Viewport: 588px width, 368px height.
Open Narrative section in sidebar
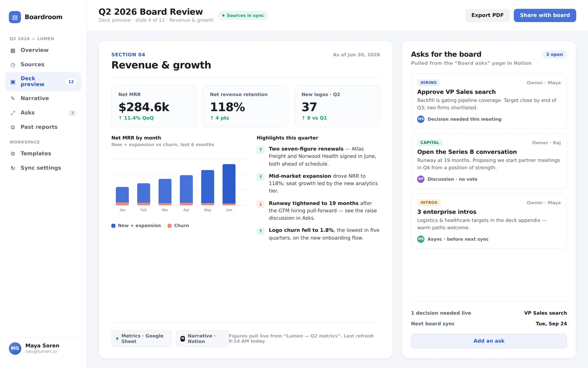click(43, 99)
